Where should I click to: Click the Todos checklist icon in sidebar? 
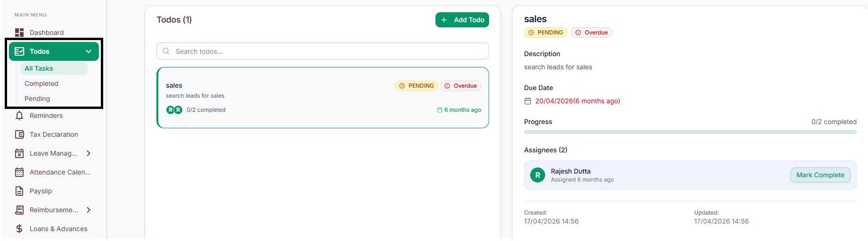19,51
